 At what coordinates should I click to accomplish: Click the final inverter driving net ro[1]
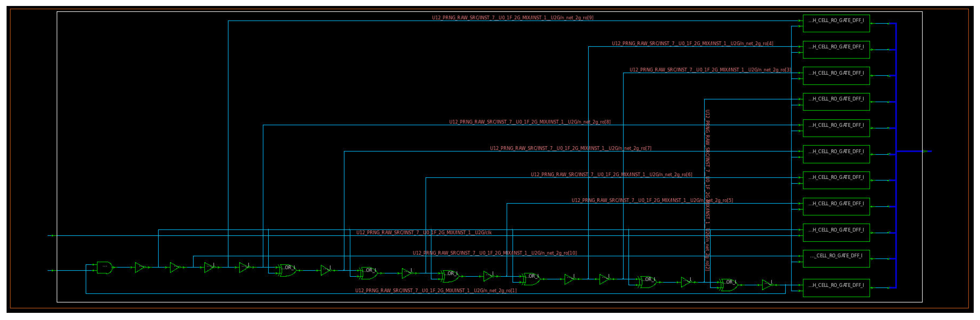point(767,285)
